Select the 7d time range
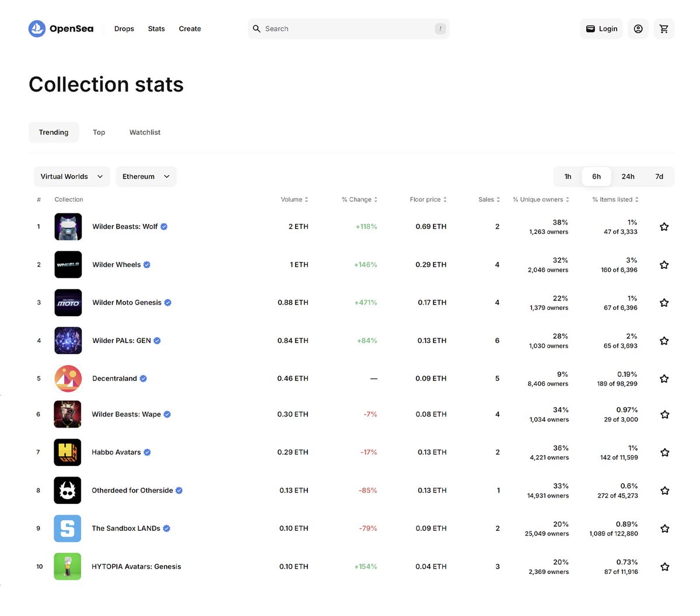Image resolution: width=700 pixels, height=616 pixels. tap(659, 177)
